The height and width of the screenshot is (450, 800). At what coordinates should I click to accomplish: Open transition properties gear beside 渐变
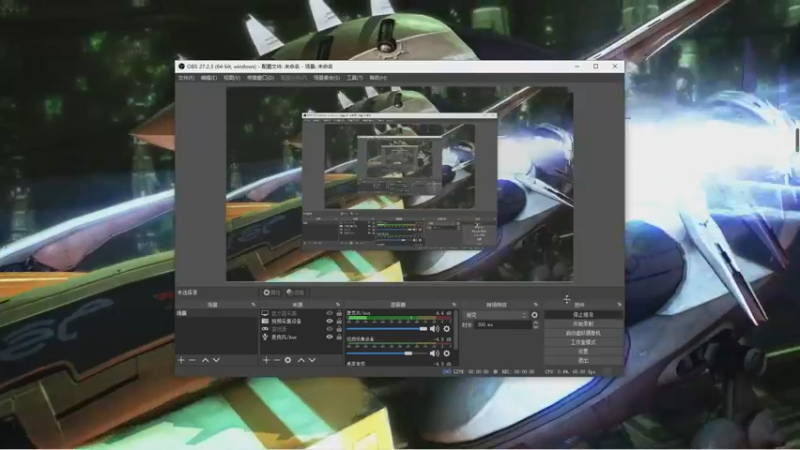pyautogui.click(x=534, y=315)
